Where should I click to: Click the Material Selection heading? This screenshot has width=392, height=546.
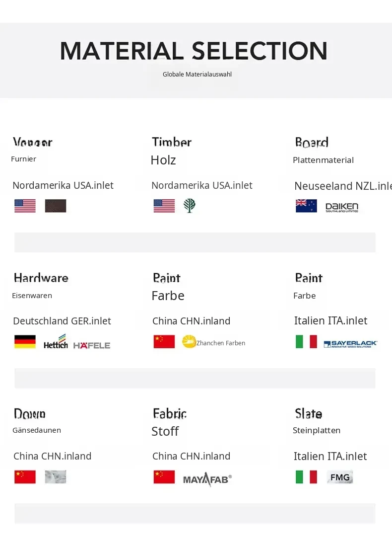click(x=194, y=51)
